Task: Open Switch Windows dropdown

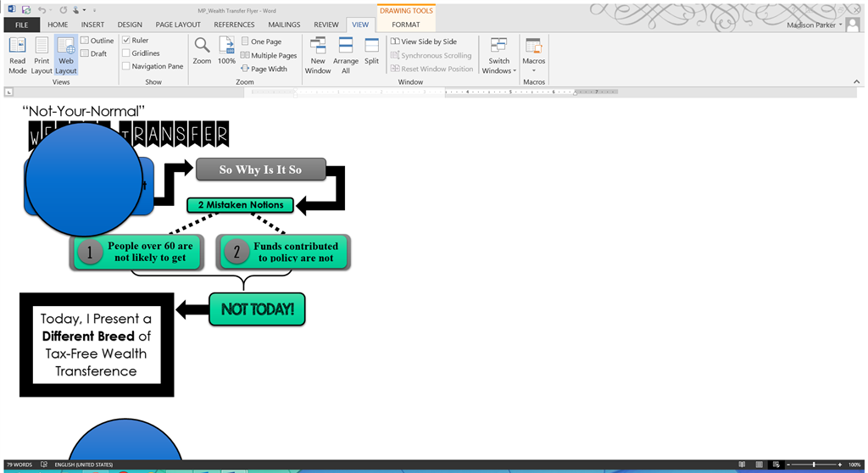Action: pyautogui.click(x=498, y=55)
